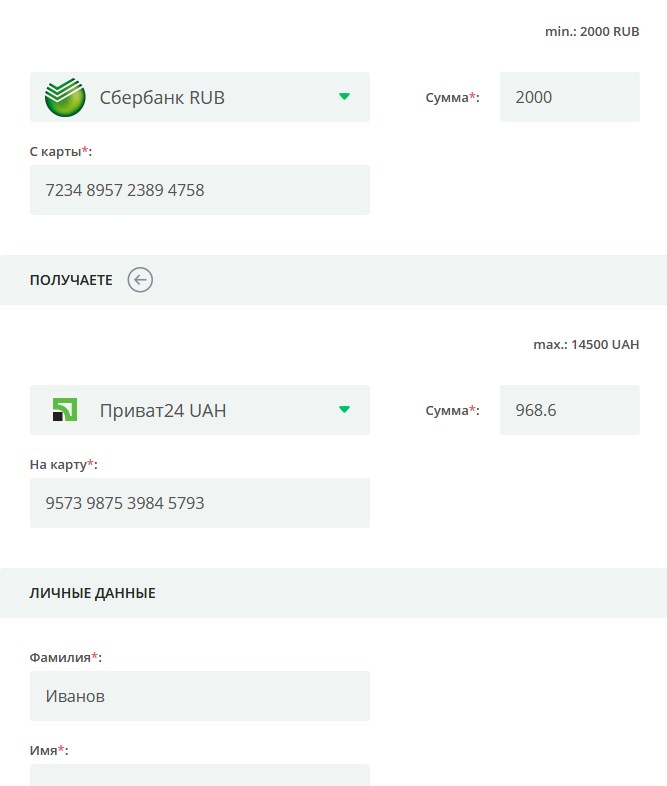The height and width of the screenshot is (786, 667).
Task: Select the ЛИЧНЫЕ ДАННЫЕ section heading
Action: point(93,593)
